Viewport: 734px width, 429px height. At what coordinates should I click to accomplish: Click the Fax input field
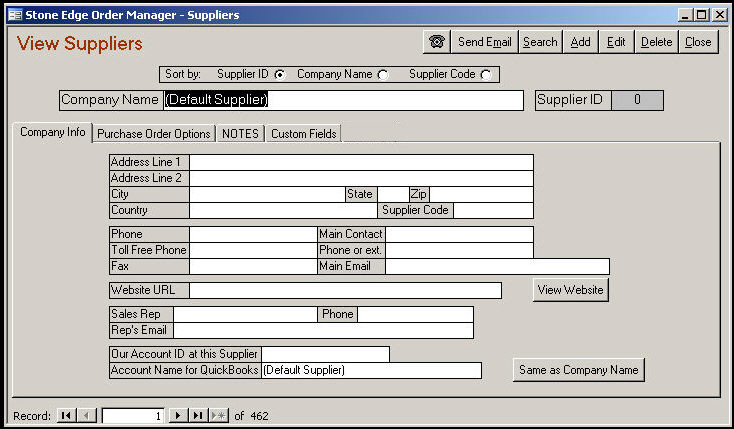pyautogui.click(x=253, y=266)
